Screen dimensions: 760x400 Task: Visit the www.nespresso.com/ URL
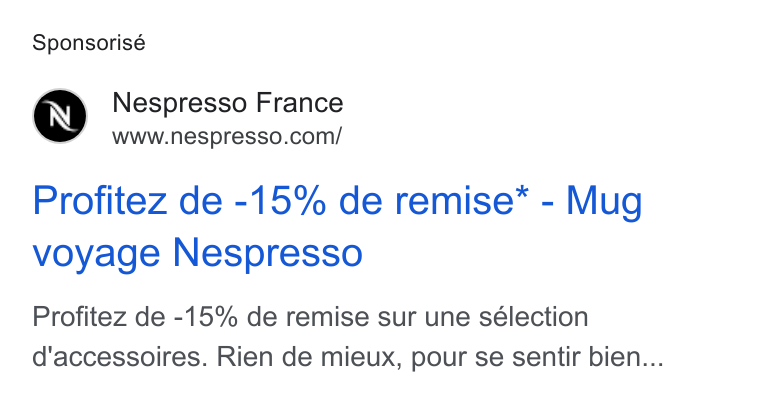coord(227,136)
